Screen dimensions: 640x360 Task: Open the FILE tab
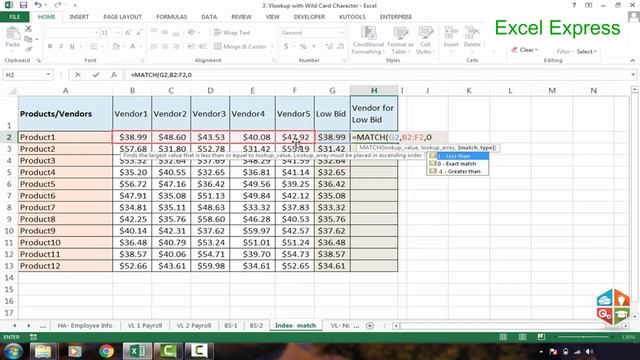pos(14,17)
